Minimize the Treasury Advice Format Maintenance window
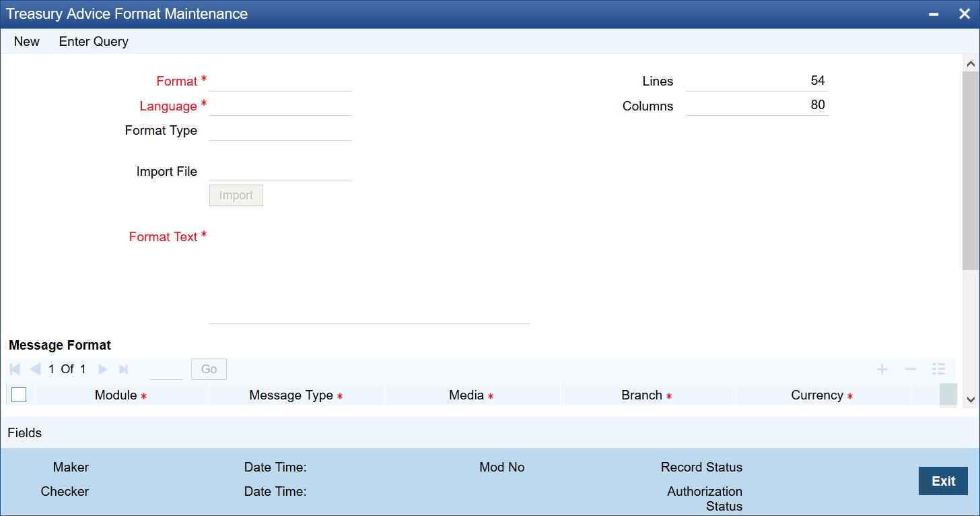 point(934,14)
